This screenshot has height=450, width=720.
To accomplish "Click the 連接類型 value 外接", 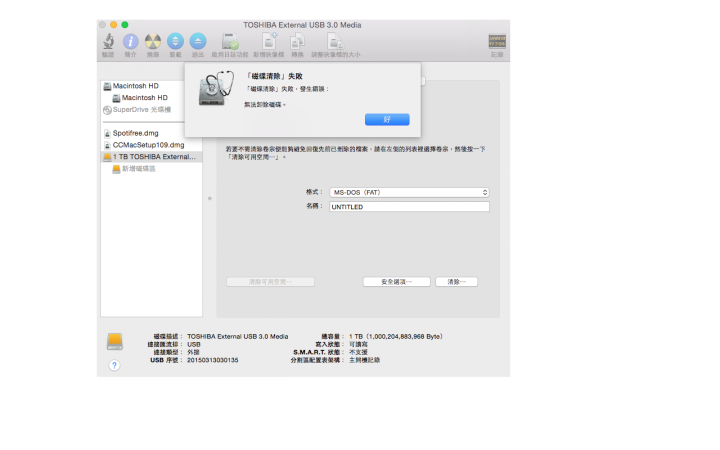I will 193,352.
